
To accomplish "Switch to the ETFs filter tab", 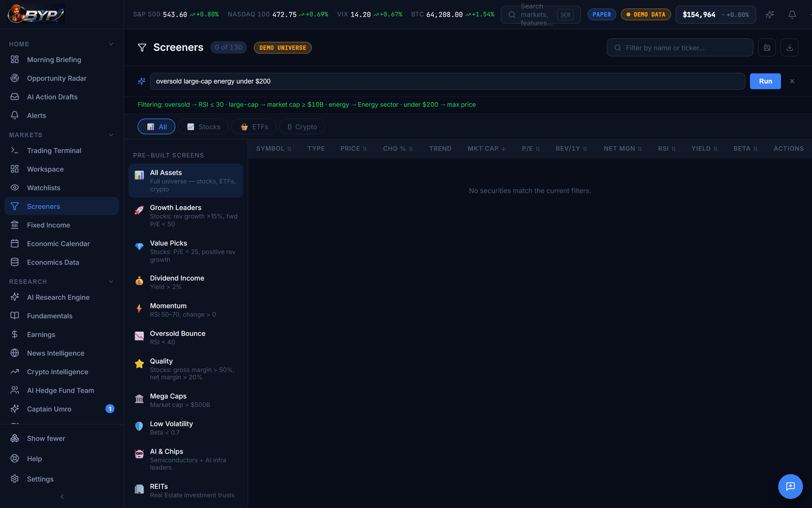I will [x=254, y=126].
